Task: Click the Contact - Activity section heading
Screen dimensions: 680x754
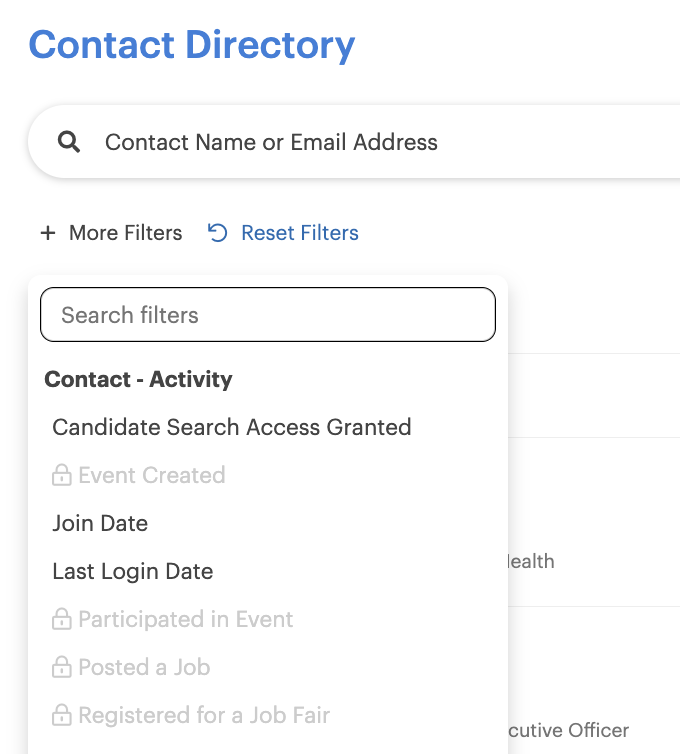Action: 139,379
